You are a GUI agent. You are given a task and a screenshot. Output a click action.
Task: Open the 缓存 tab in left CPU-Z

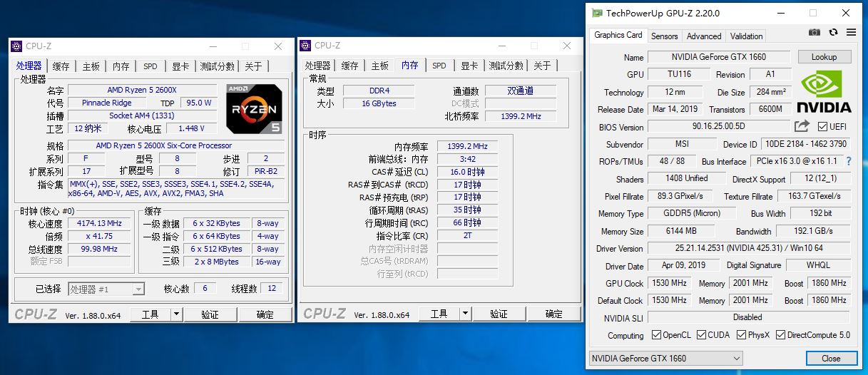[x=61, y=66]
